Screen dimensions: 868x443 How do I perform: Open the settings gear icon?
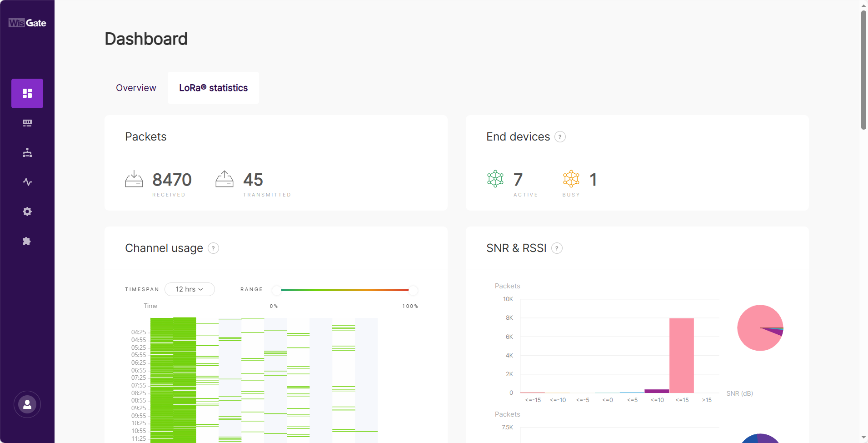pos(27,211)
